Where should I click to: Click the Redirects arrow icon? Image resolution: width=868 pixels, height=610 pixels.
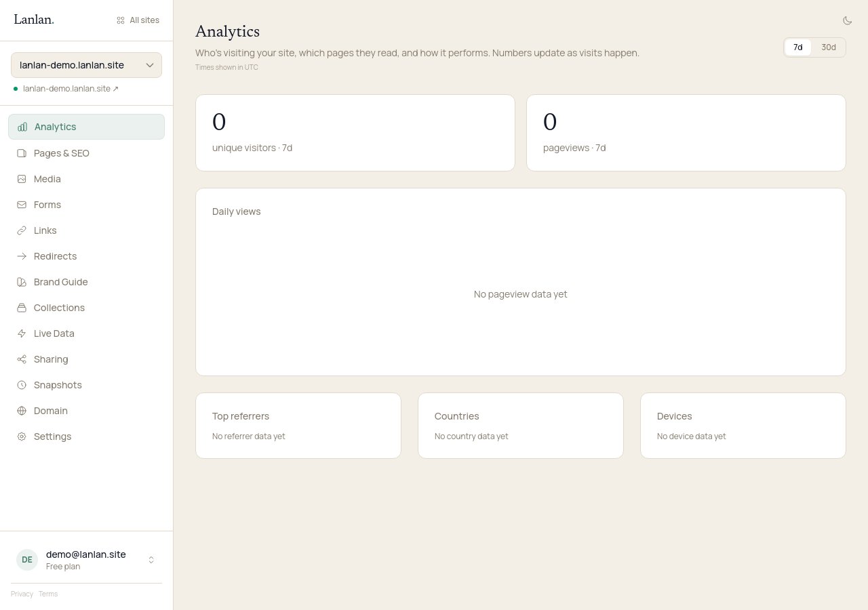point(22,256)
